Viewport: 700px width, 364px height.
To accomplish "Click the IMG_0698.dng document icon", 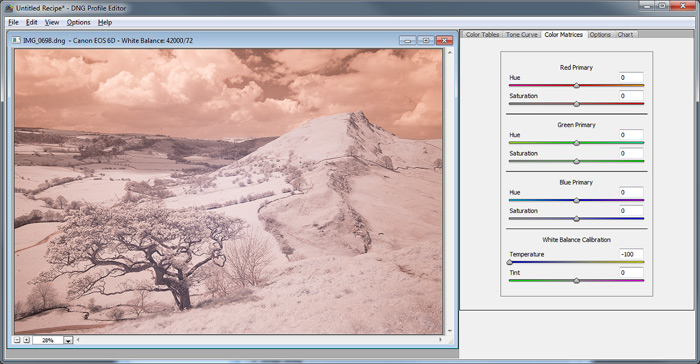I will [x=16, y=40].
